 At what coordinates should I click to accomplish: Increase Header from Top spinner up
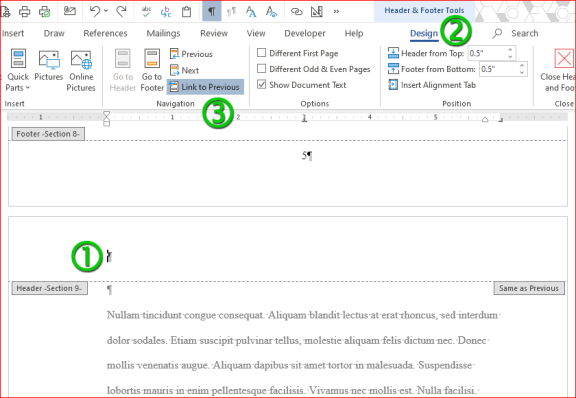510,50
